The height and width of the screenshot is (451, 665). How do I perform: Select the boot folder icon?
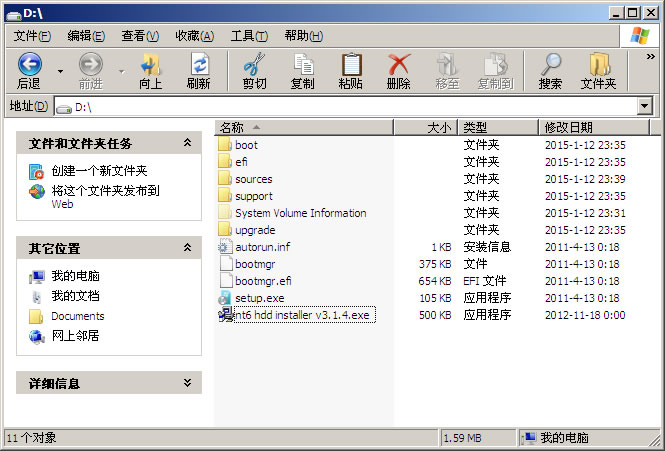225,144
